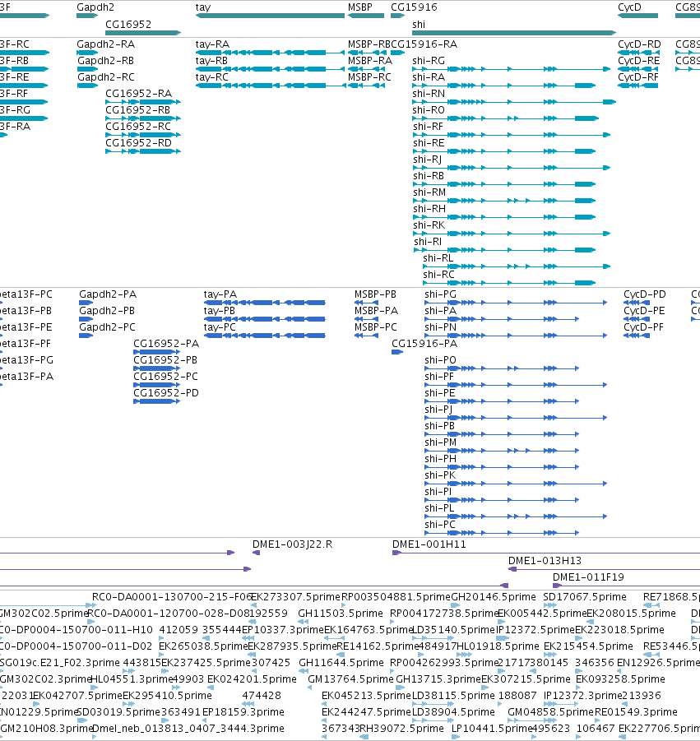Click the tay-PA CDS label

[x=220, y=294]
